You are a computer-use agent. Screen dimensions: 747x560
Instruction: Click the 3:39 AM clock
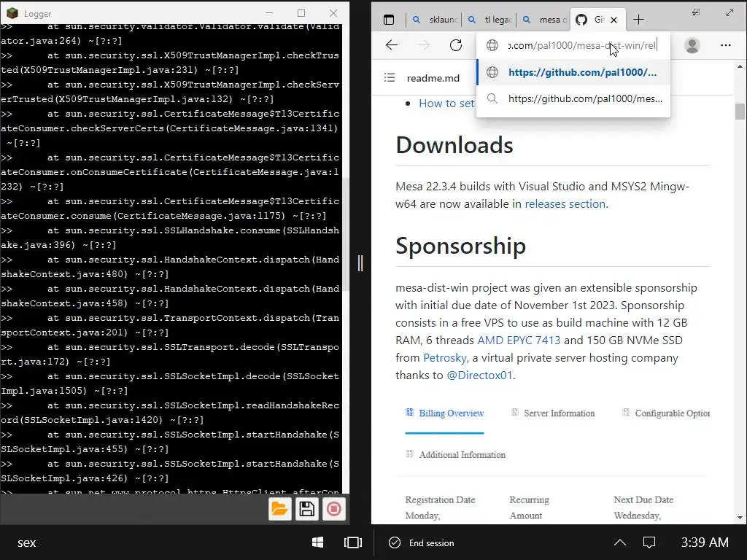click(x=705, y=542)
